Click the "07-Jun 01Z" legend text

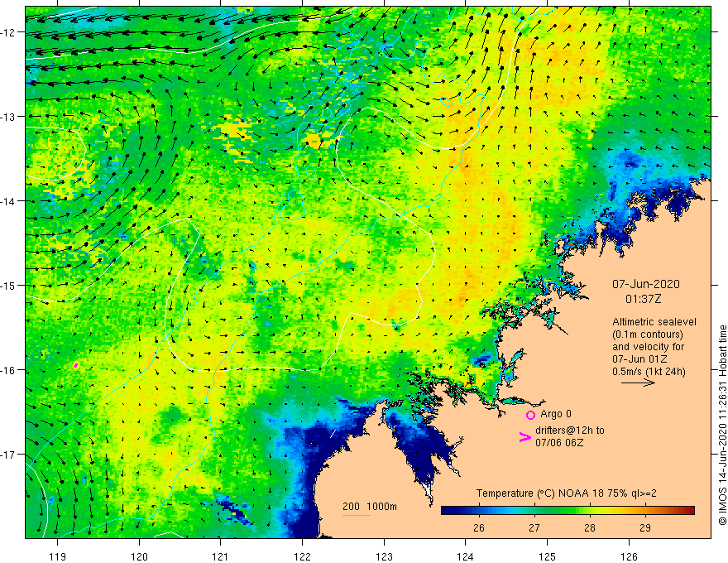click(x=639, y=359)
